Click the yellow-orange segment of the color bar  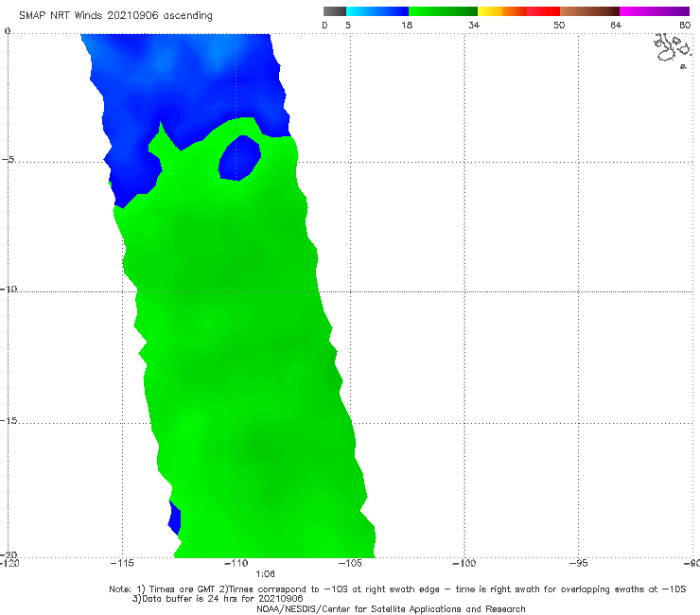502,11
